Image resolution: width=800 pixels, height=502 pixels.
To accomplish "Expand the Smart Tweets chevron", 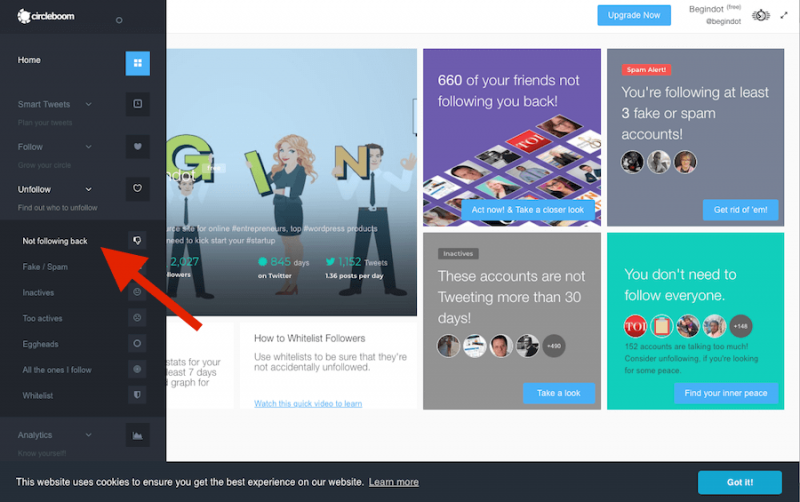I will 89,104.
